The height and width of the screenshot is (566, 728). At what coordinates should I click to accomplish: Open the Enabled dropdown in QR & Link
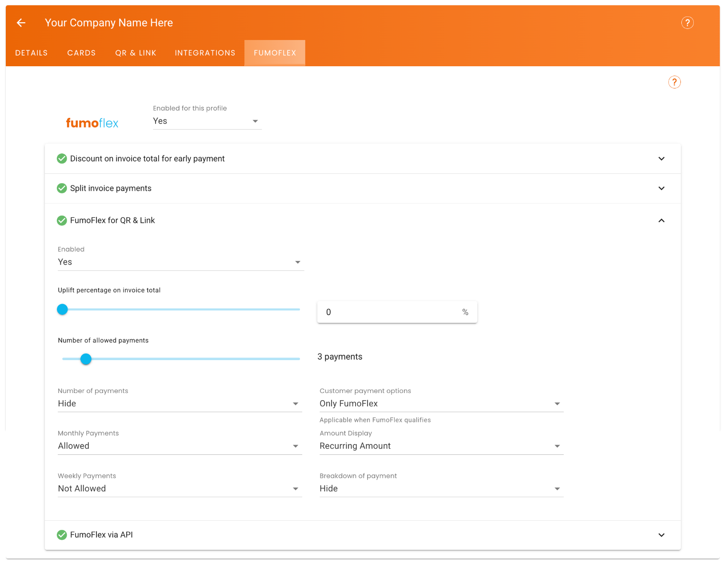coord(181,262)
